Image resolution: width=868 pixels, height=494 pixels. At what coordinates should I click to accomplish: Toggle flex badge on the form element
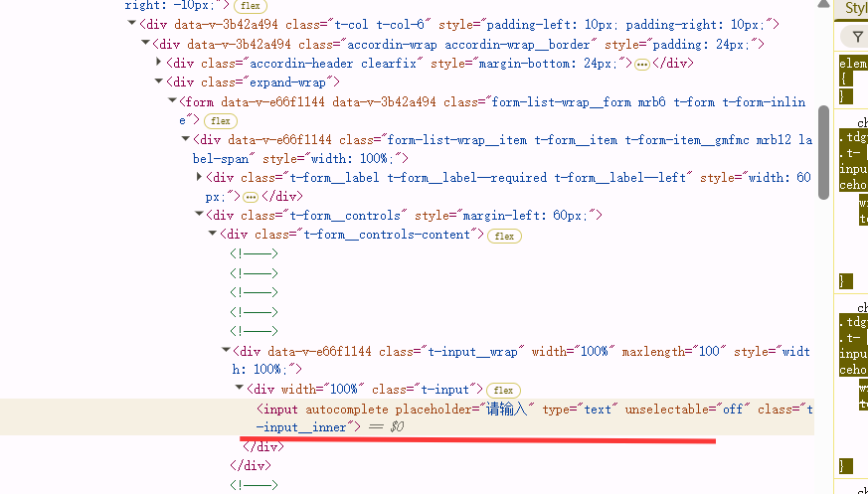coord(221,120)
